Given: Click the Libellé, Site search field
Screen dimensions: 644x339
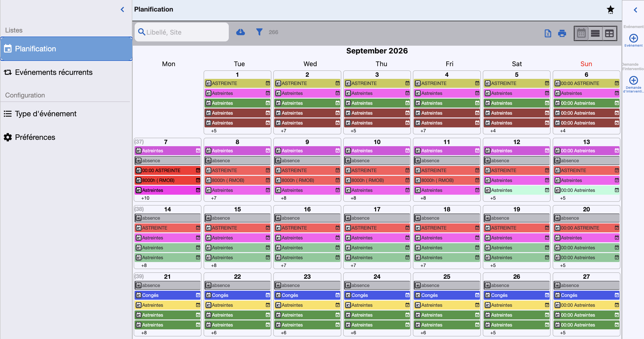Looking at the screenshot, I should [x=181, y=32].
